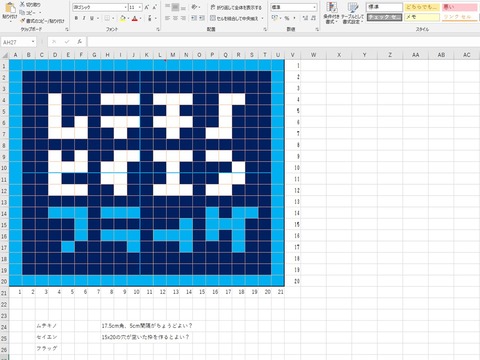Click the Paste clipboard icon
Image resolution: width=480 pixels, height=360 pixels.
pos(10,7)
